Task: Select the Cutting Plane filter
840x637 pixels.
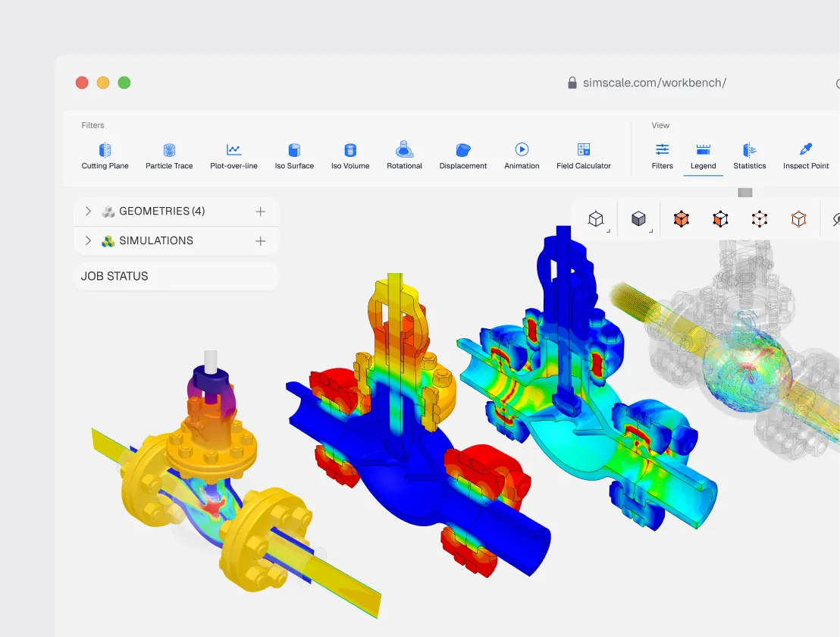Action: 105,156
